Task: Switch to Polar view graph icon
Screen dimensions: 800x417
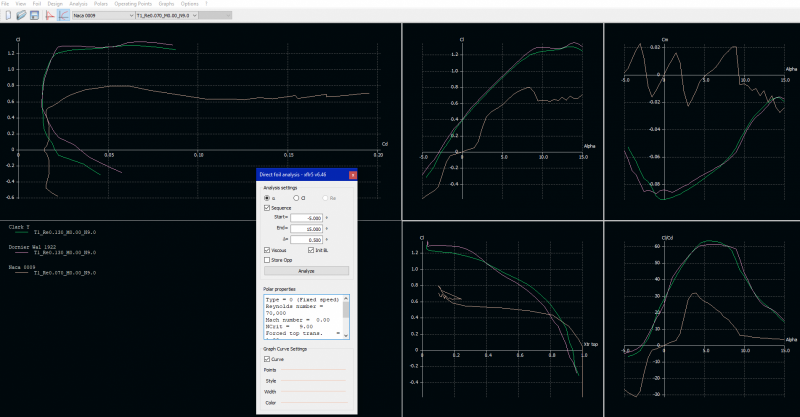Action: [x=63, y=16]
